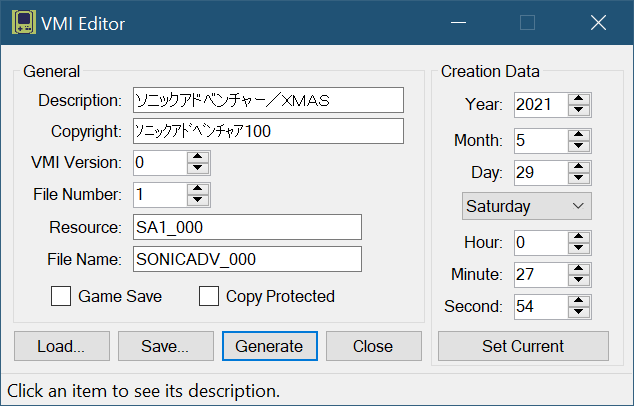Toggle the Copy Protected checkbox
Screen dimensions: 634x406
[x=209, y=296]
